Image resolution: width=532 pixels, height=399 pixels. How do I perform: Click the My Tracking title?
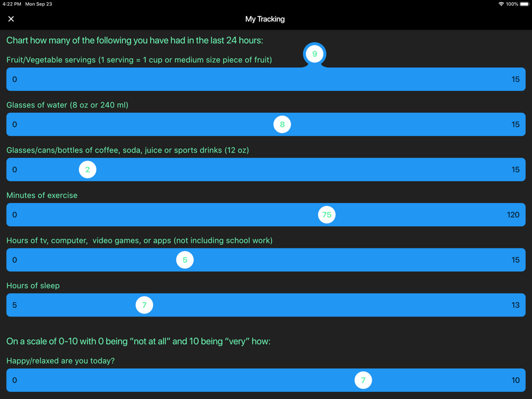coord(265,19)
